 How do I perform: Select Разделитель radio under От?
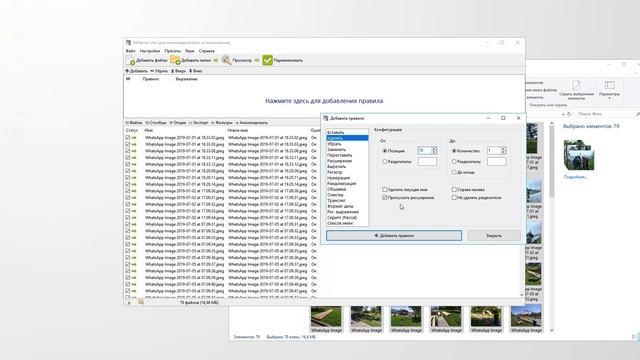[x=384, y=162]
